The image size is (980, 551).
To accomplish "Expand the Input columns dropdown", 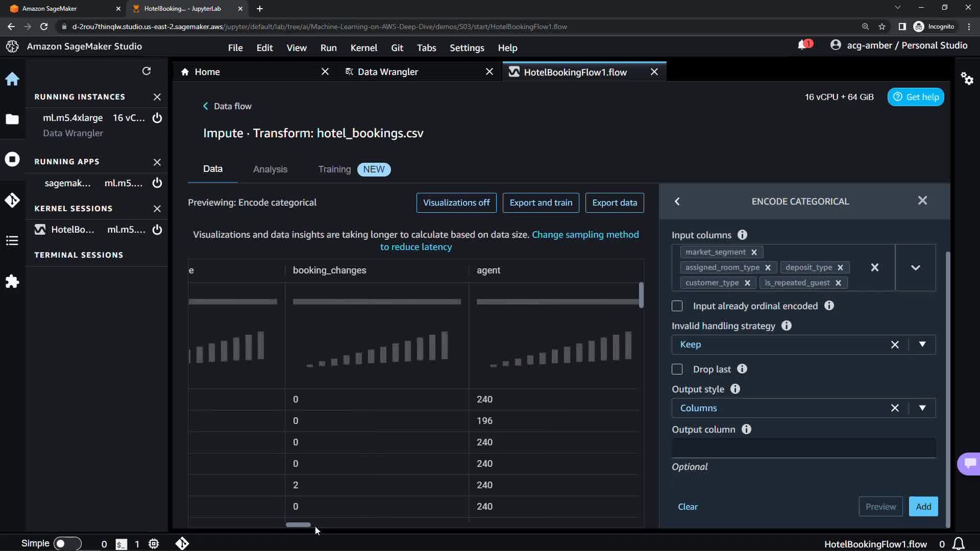I will [x=915, y=267].
